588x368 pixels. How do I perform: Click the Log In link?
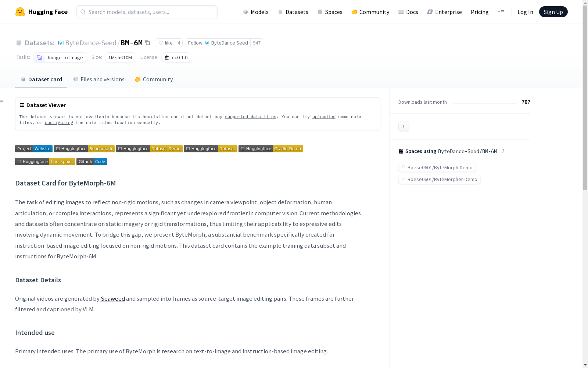tap(525, 12)
